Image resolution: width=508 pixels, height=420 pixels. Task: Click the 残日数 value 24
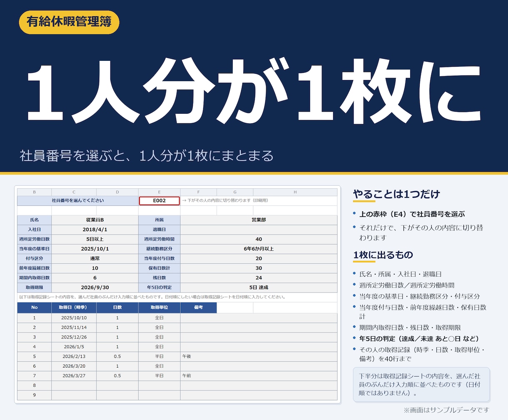point(259,277)
